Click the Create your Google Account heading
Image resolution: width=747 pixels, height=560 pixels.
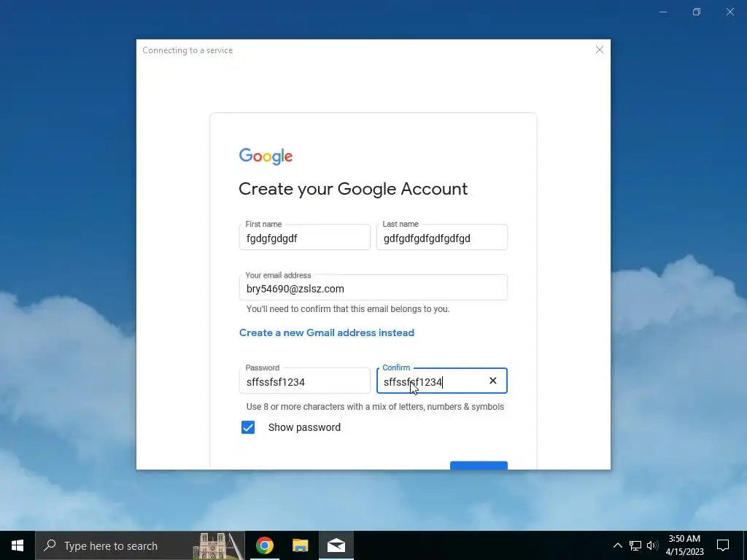click(353, 189)
